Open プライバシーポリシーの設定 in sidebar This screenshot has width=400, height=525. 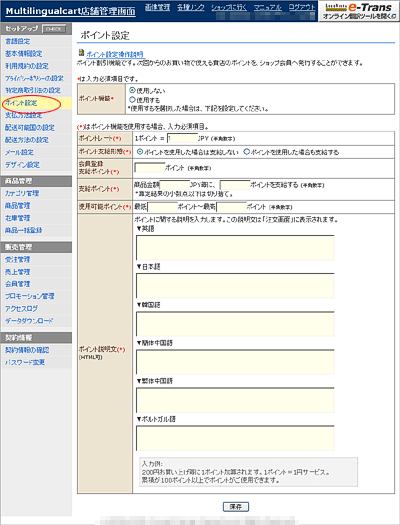tap(34, 78)
